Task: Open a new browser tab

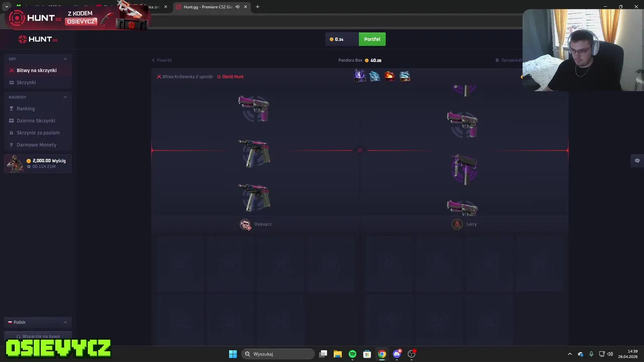Action: point(258,7)
